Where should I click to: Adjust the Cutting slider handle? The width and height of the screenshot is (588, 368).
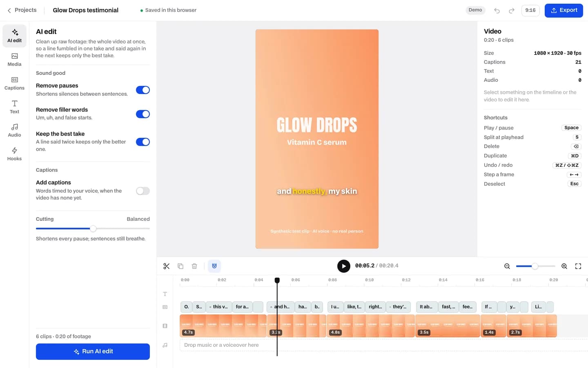(93, 229)
